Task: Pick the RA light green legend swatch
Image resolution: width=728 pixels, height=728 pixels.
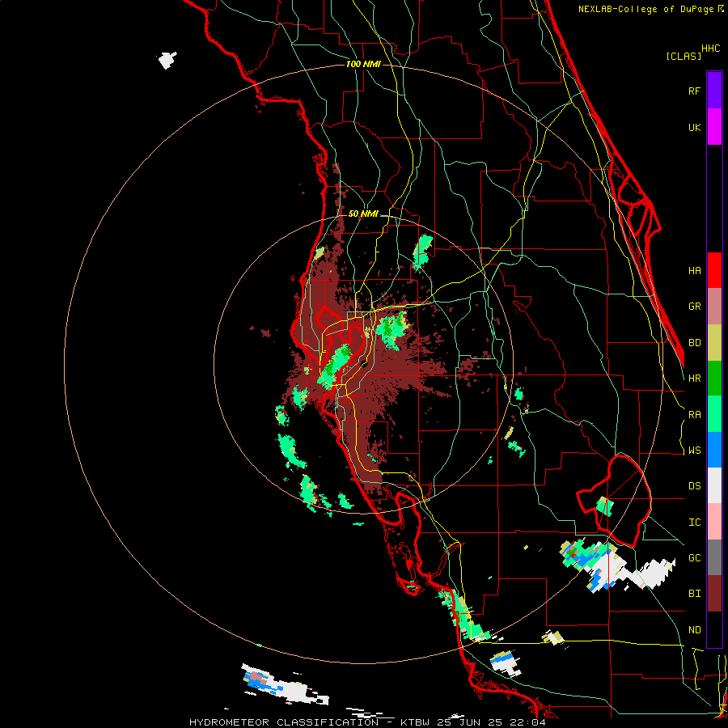Action: coord(714,414)
